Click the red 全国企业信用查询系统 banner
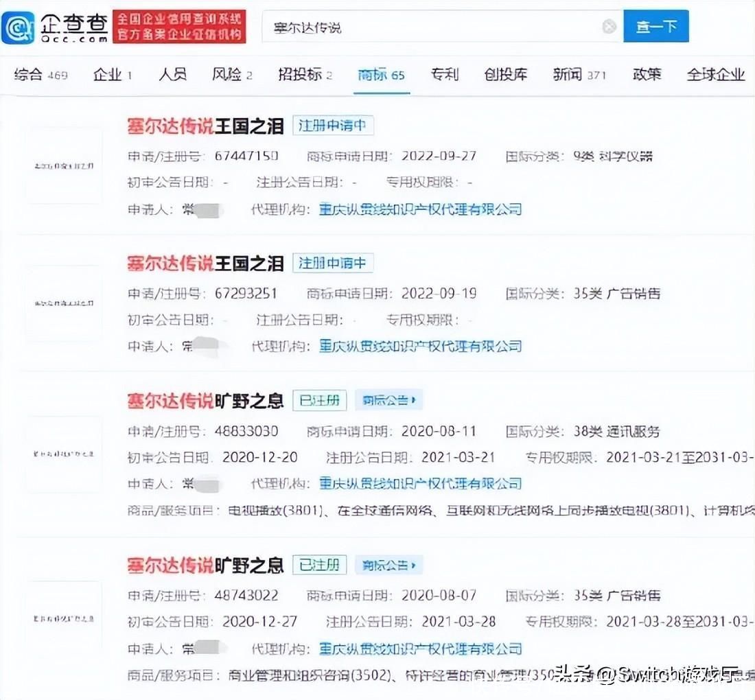Screen dimensions: 755x700 point(179,27)
